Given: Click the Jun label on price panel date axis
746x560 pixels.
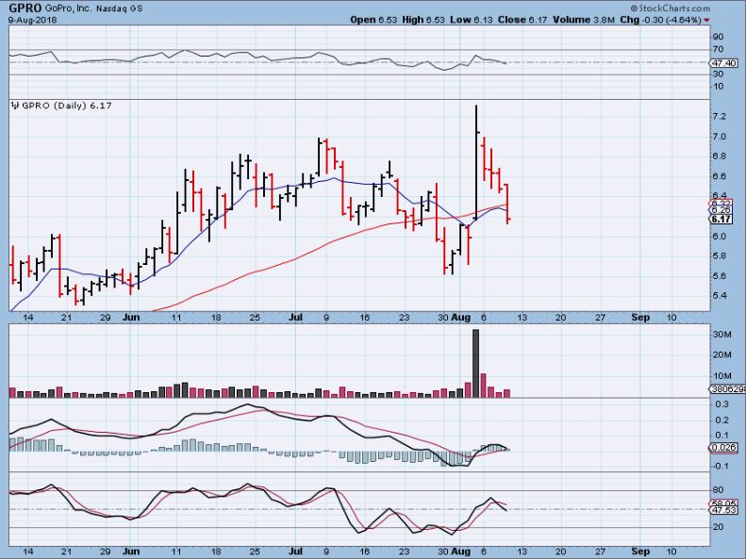Looking at the screenshot, I should click(x=131, y=318).
